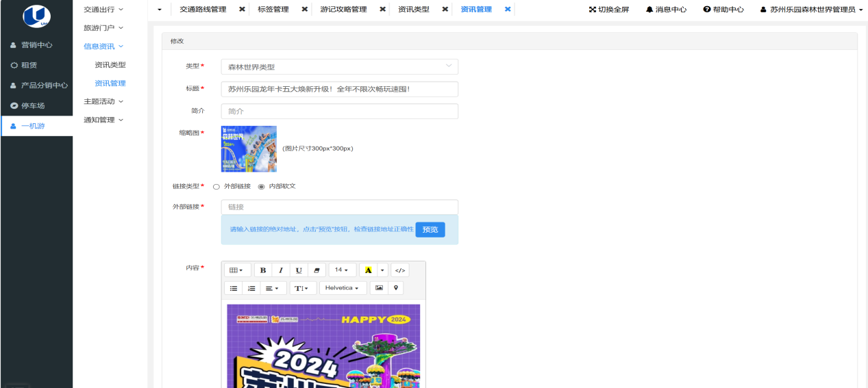Select the 内部软文 radio option
Viewport: 868px width, 388px height.
pyautogui.click(x=261, y=186)
